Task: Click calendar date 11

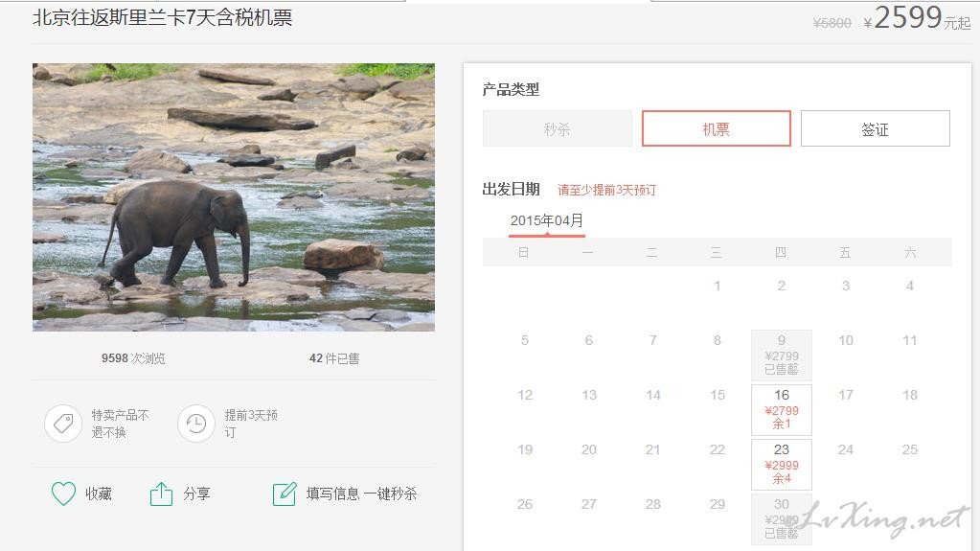Action: [910, 340]
